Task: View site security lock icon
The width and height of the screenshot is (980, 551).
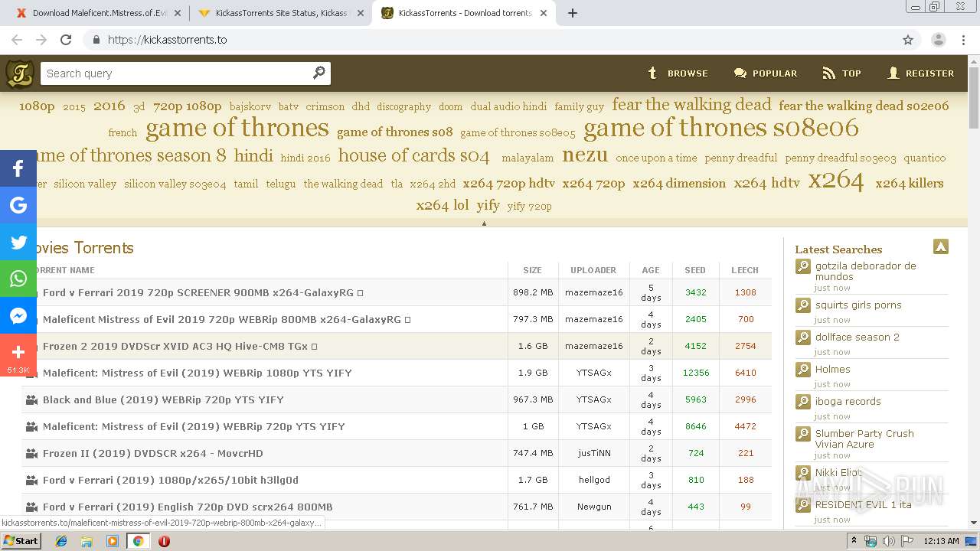Action: click(96, 40)
